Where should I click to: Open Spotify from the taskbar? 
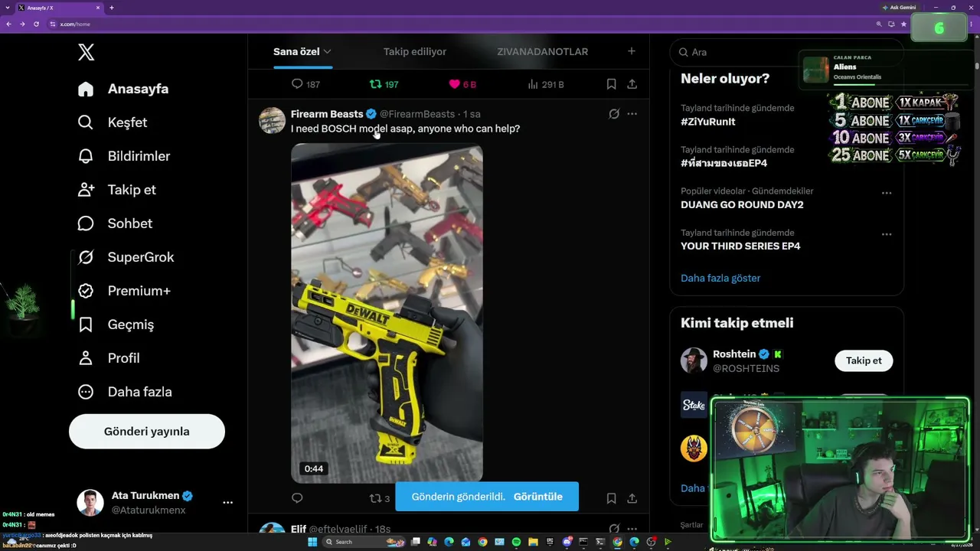coord(516,542)
